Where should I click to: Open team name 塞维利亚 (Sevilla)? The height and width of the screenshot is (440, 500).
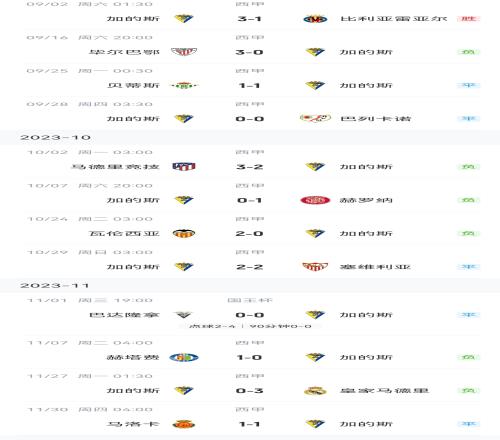(x=375, y=267)
